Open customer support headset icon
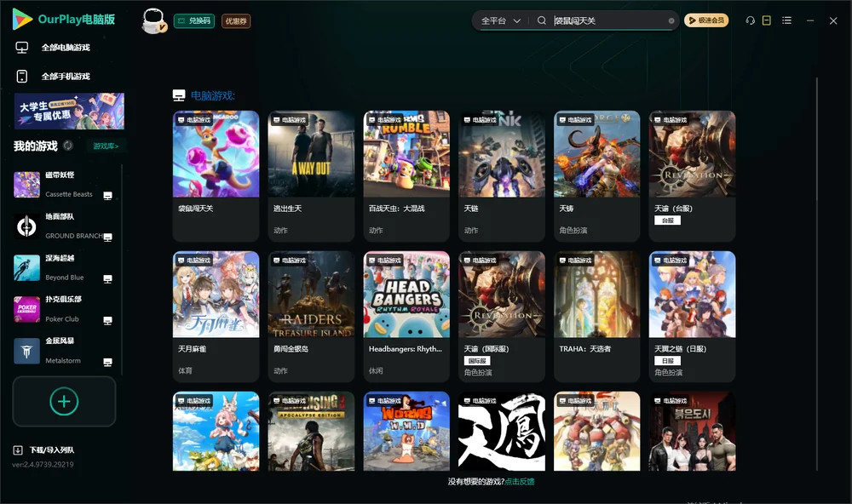This screenshot has height=504, width=852. (751, 20)
